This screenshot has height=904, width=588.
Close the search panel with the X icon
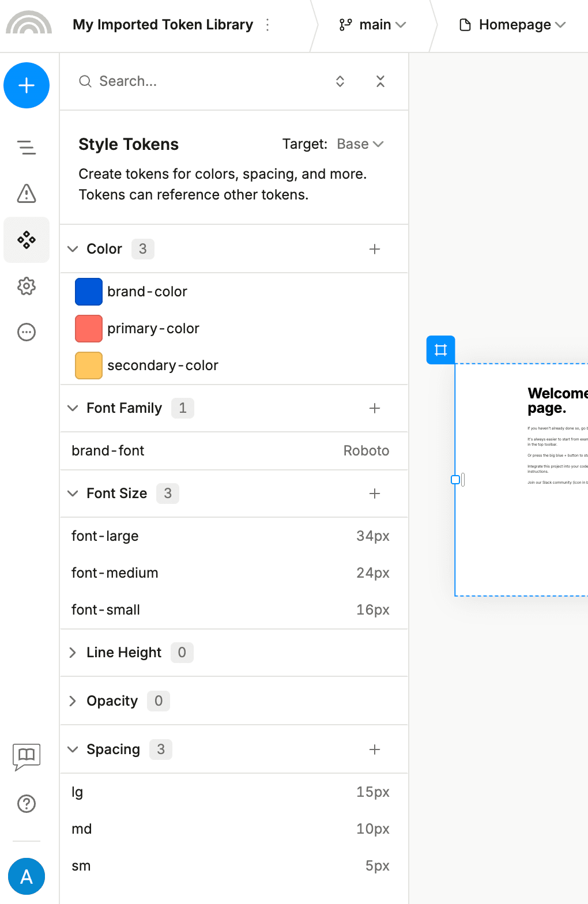tap(380, 81)
